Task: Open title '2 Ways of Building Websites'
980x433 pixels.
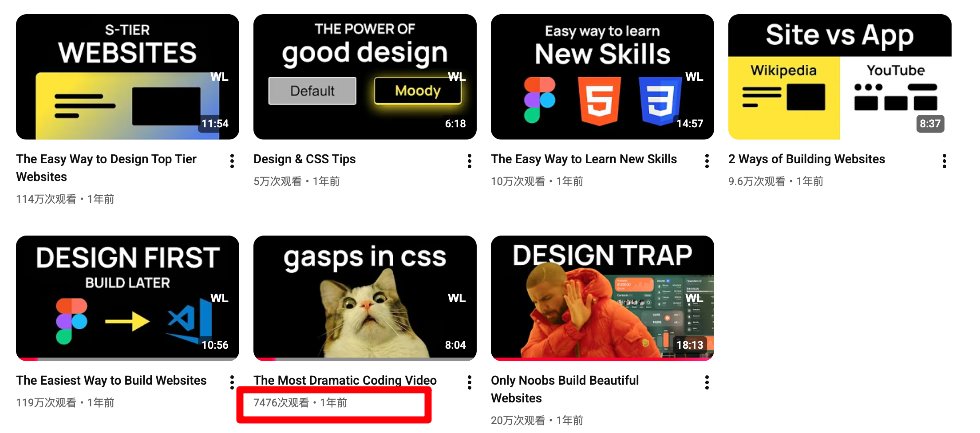Action: pyautogui.click(x=806, y=159)
